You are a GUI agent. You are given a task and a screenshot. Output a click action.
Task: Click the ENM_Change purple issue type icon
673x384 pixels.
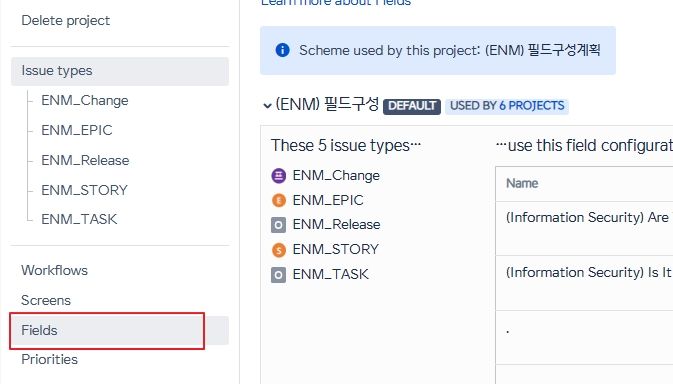(279, 175)
